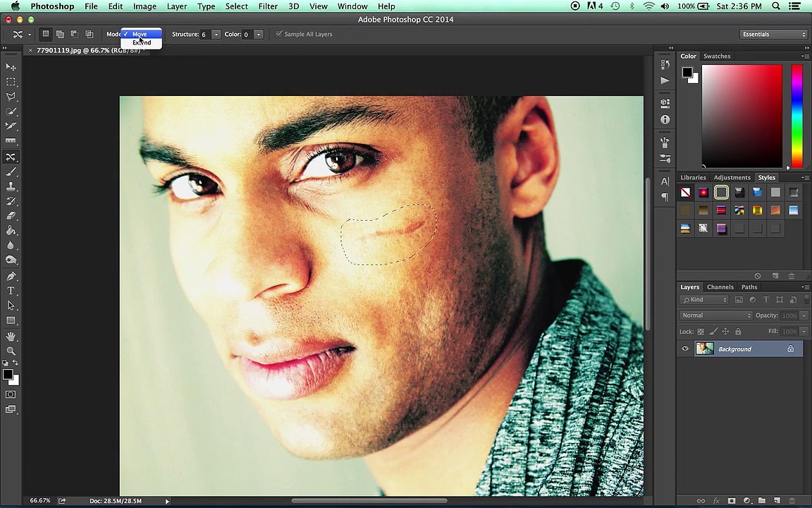Add a layer mask button
Image resolution: width=812 pixels, height=508 pixels.
(731, 501)
